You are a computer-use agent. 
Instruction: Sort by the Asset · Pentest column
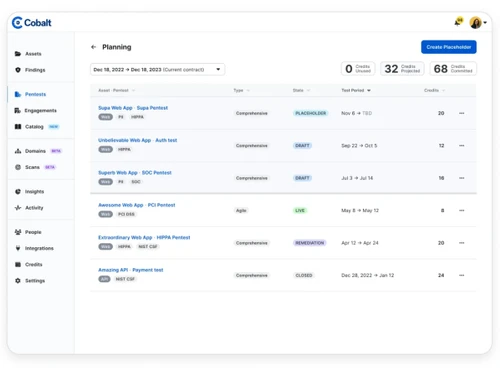point(116,90)
